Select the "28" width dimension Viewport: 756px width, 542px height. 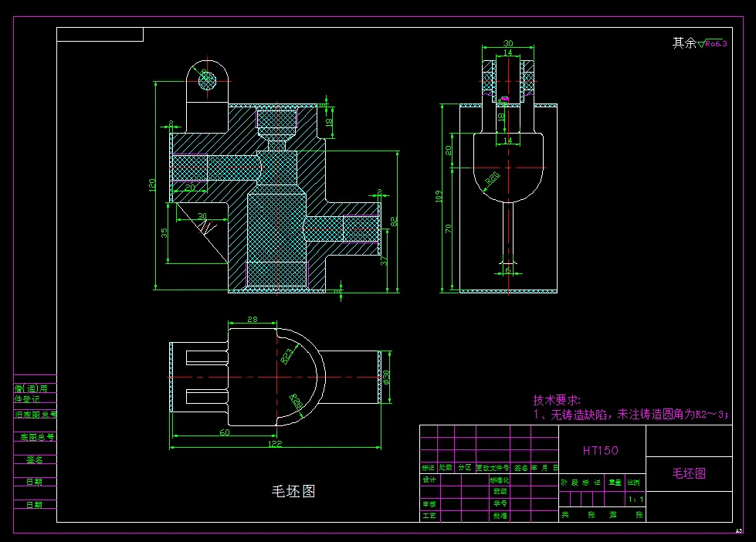(x=253, y=319)
